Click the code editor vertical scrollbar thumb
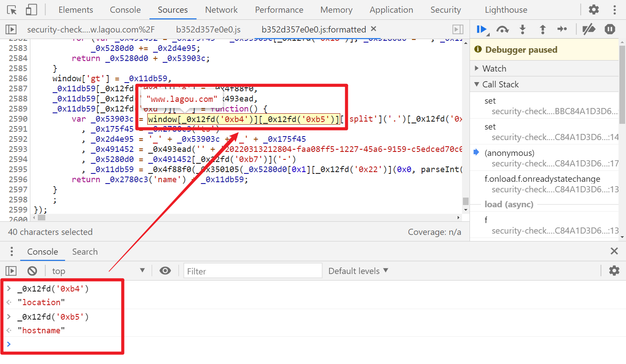The image size is (626, 364). [x=466, y=202]
